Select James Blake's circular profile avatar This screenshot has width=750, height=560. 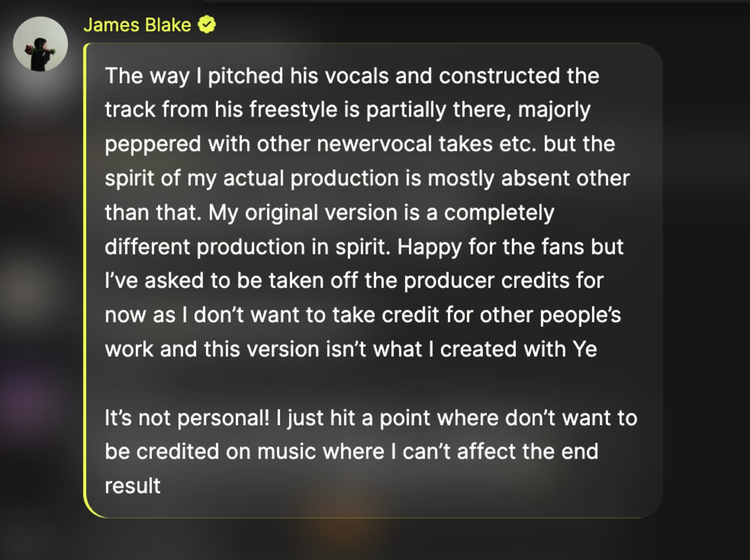(41, 44)
